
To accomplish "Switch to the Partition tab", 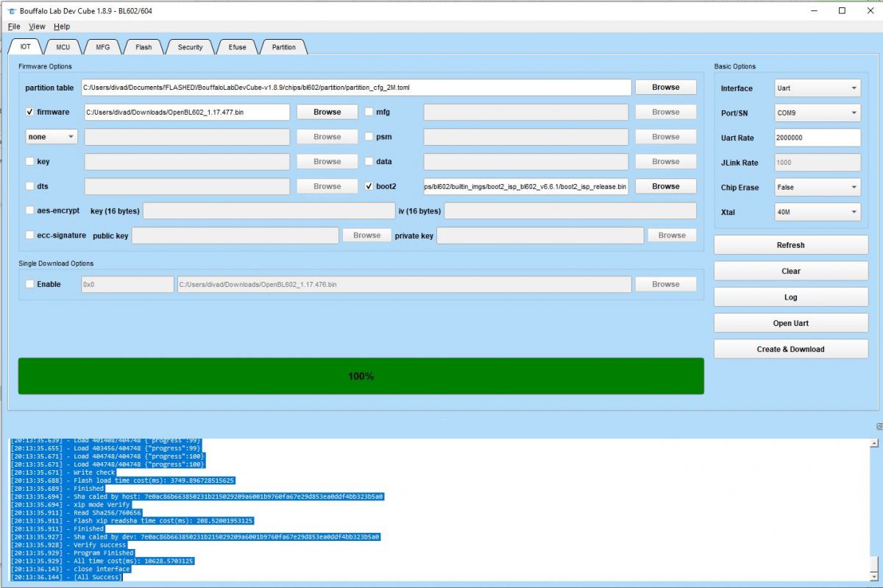I will pyautogui.click(x=283, y=47).
